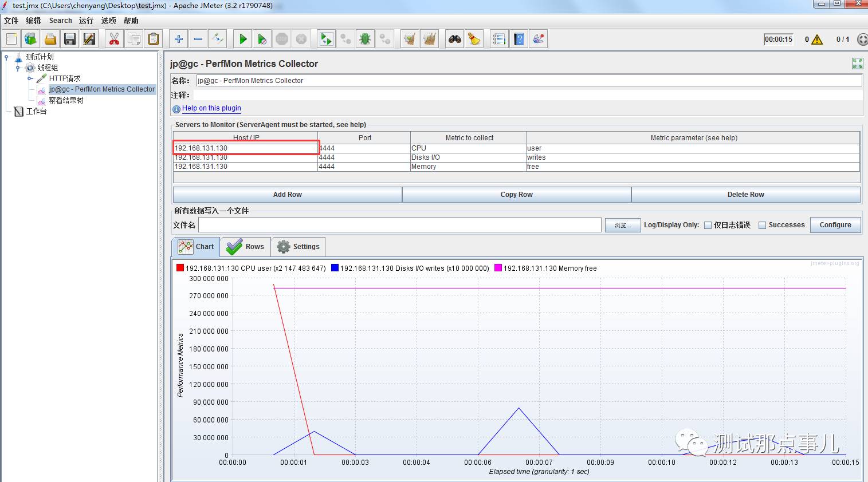Open the Plugins Manager toolbar icon
The height and width of the screenshot is (482, 868).
point(539,39)
